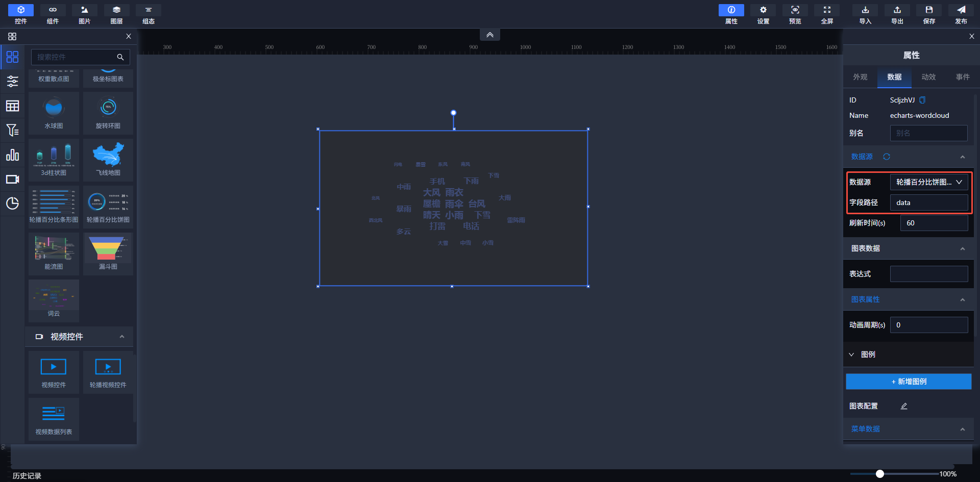Click the Save (保存) icon

click(929, 14)
